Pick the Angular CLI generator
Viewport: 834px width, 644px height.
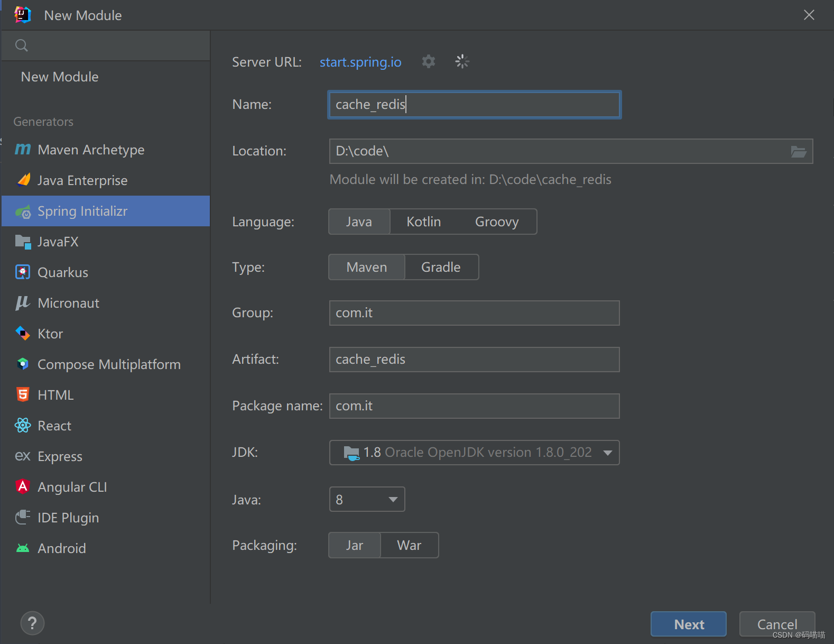pyautogui.click(x=72, y=487)
